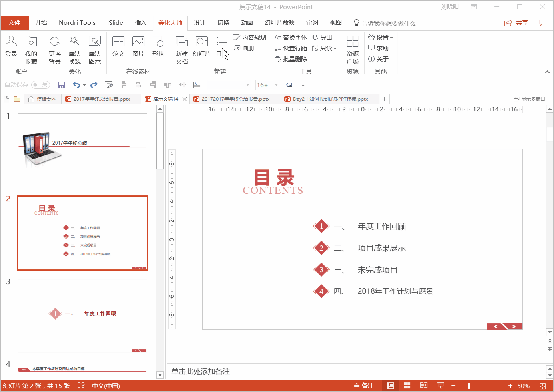Click the 更换背景 (change background) icon
This screenshot has width=554, height=392.
[55, 50]
